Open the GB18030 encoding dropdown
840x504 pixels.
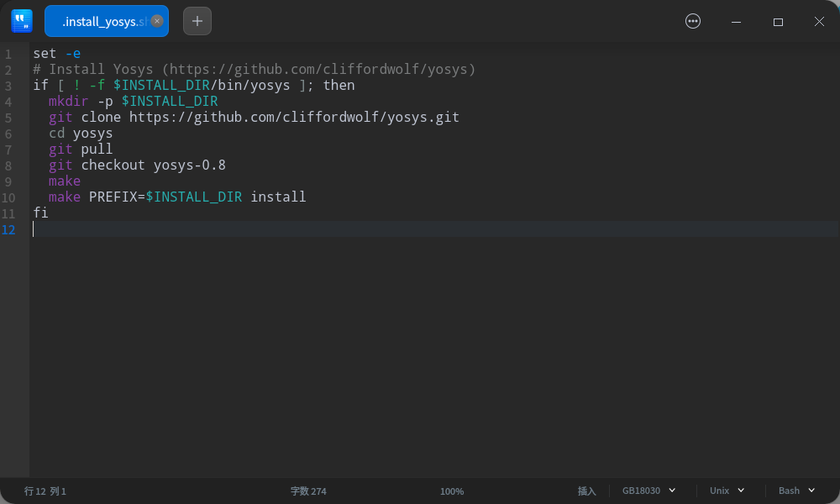point(648,491)
